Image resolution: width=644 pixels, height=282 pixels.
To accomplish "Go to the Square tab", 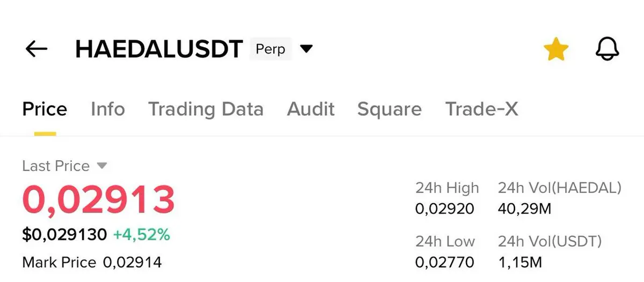I will [389, 109].
